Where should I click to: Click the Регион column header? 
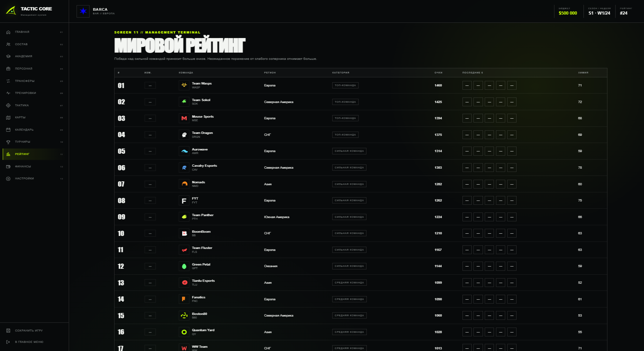270,72
